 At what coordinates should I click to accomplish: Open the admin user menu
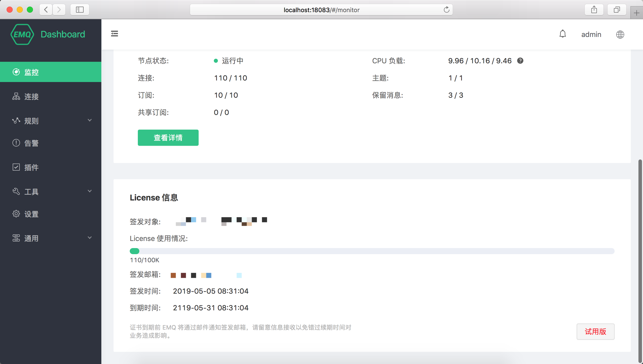coord(591,34)
